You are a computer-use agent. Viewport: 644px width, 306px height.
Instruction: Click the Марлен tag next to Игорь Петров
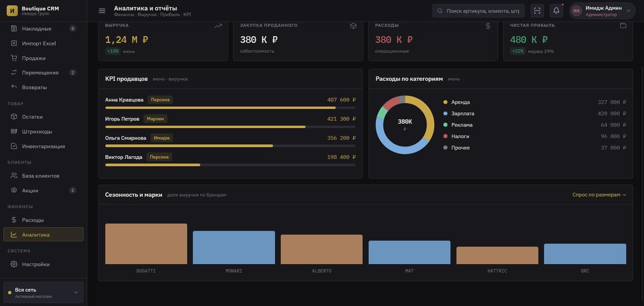click(x=155, y=119)
